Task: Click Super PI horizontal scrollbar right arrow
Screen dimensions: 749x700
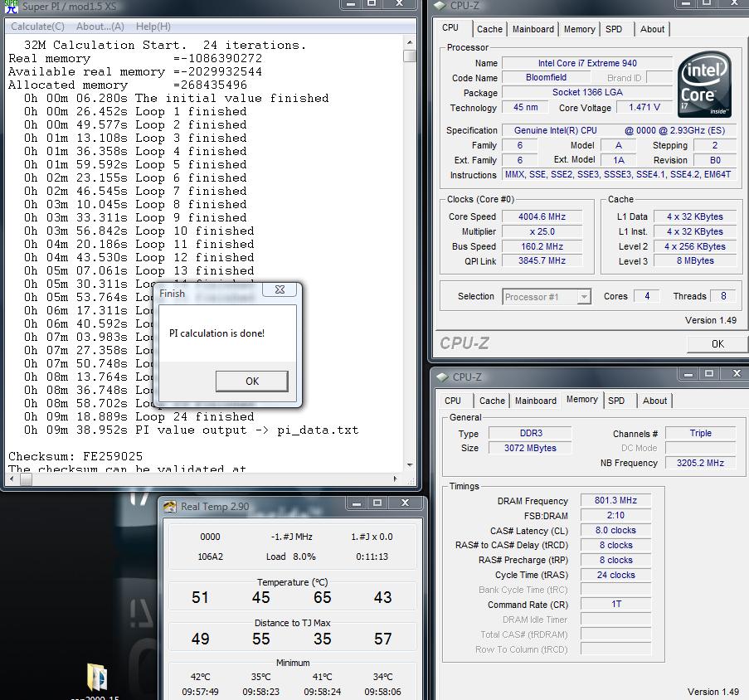Action: tap(395, 479)
